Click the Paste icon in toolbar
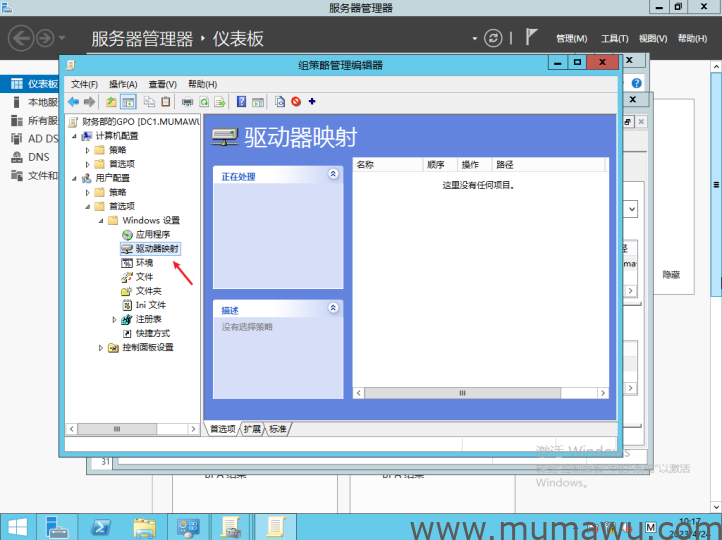The width and height of the screenshot is (722, 540). (x=166, y=102)
